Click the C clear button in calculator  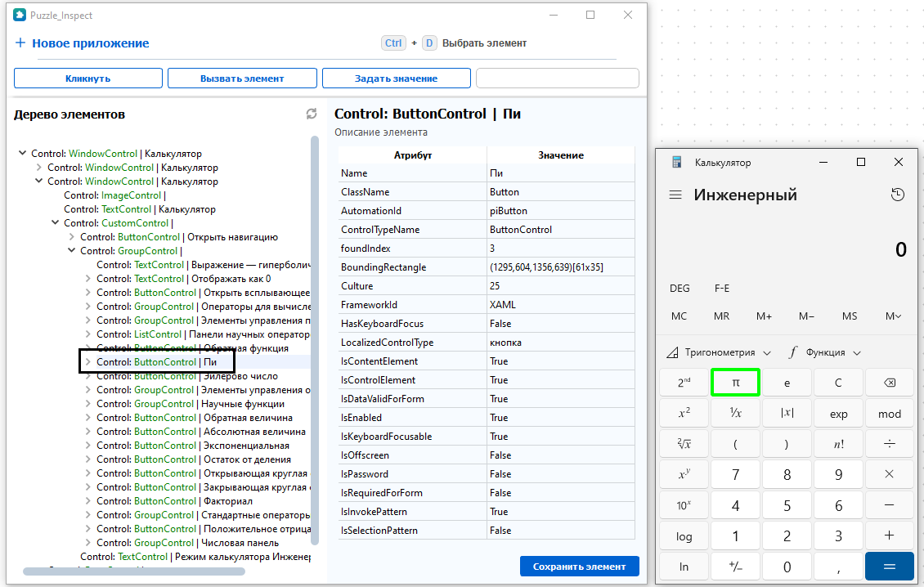point(839,383)
